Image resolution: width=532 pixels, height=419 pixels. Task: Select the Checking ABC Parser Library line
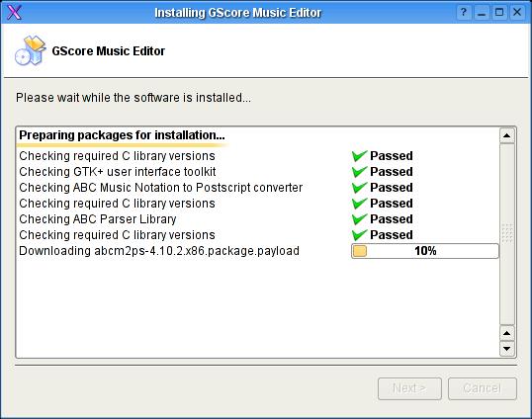pos(98,219)
